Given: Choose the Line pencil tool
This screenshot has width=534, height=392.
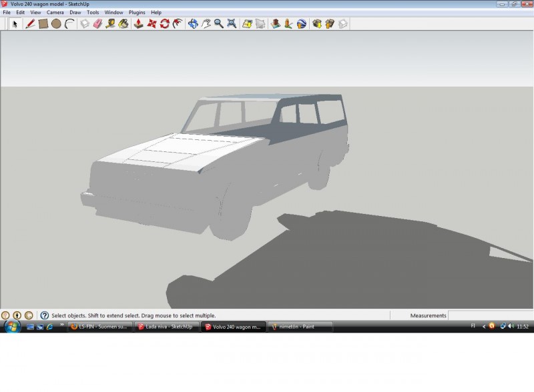Looking at the screenshot, I should tap(30, 24).
